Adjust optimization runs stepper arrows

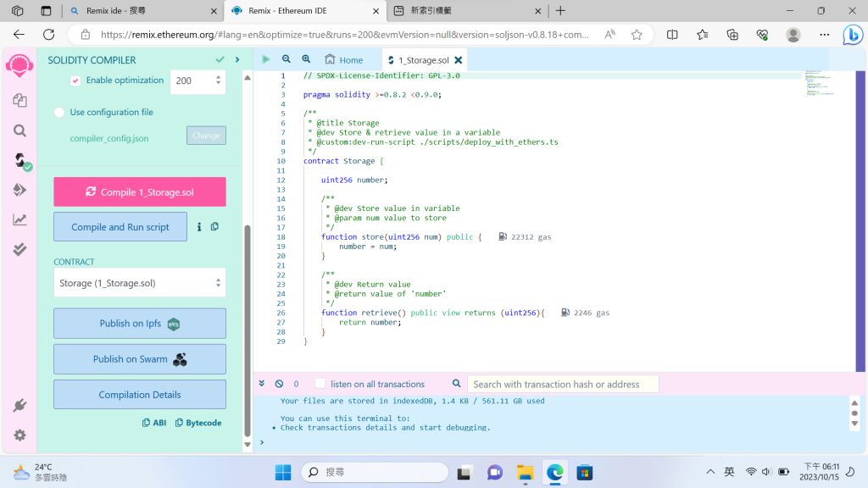218,80
